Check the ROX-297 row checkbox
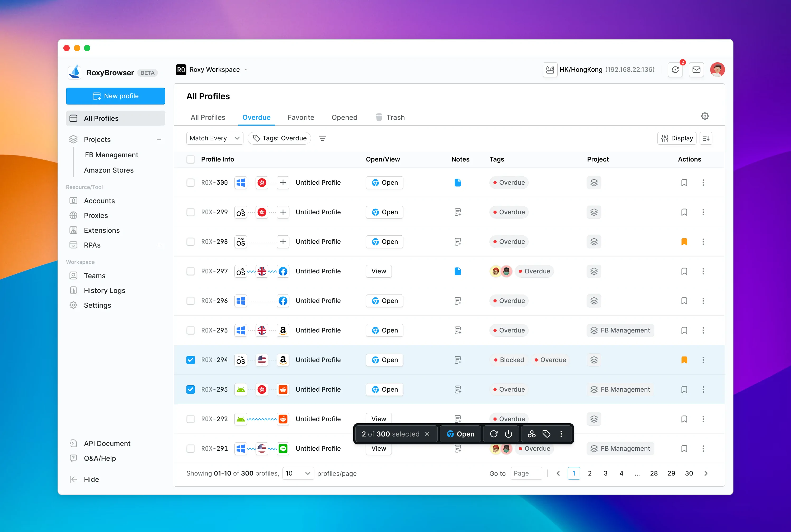 [190, 271]
